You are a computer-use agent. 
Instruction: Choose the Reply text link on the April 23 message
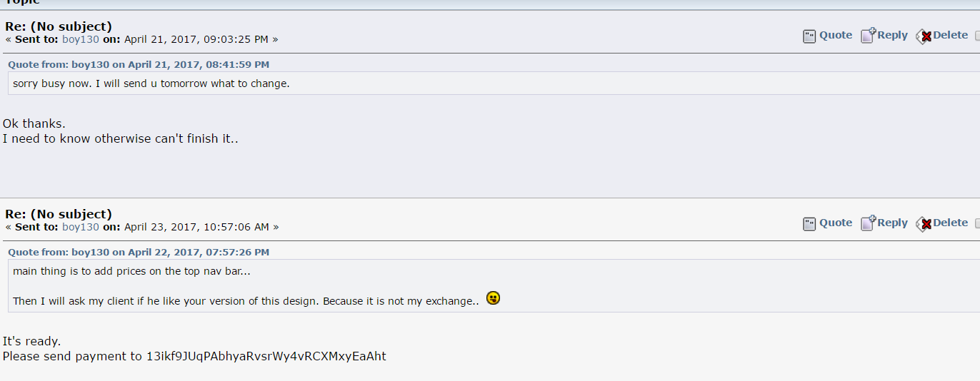point(892,223)
